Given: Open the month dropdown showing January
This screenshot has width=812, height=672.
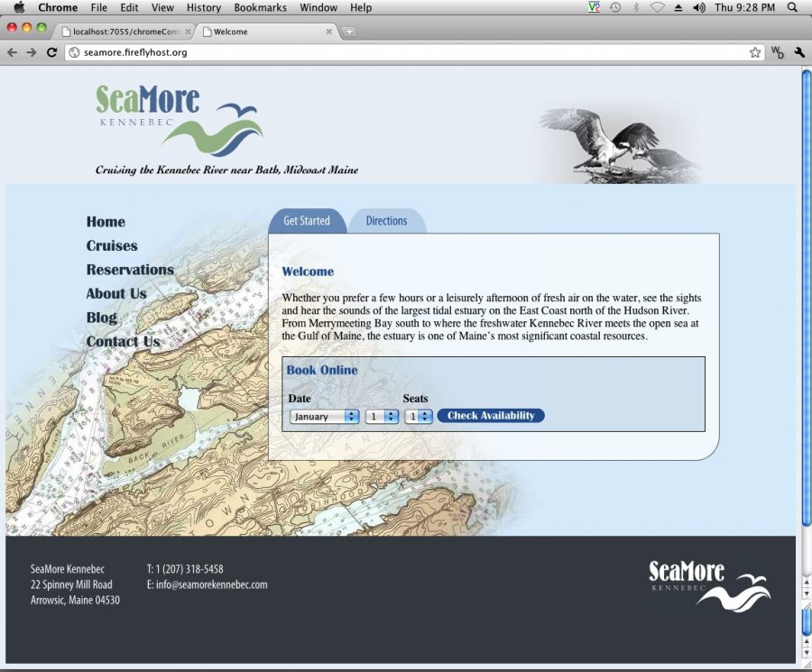Looking at the screenshot, I should pyautogui.click(x=324, y=416).
